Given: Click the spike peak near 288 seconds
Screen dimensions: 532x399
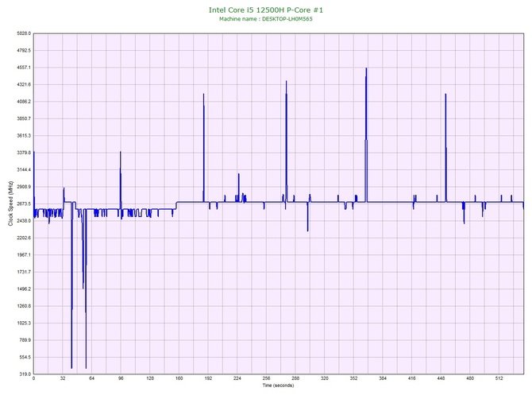Looking at the screenshot, I should (287, 82).
